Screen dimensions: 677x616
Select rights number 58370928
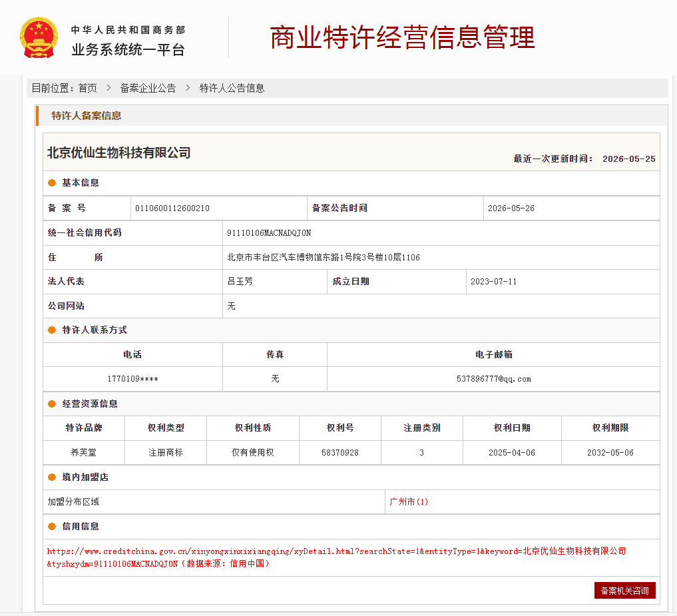tap(339, 453)
